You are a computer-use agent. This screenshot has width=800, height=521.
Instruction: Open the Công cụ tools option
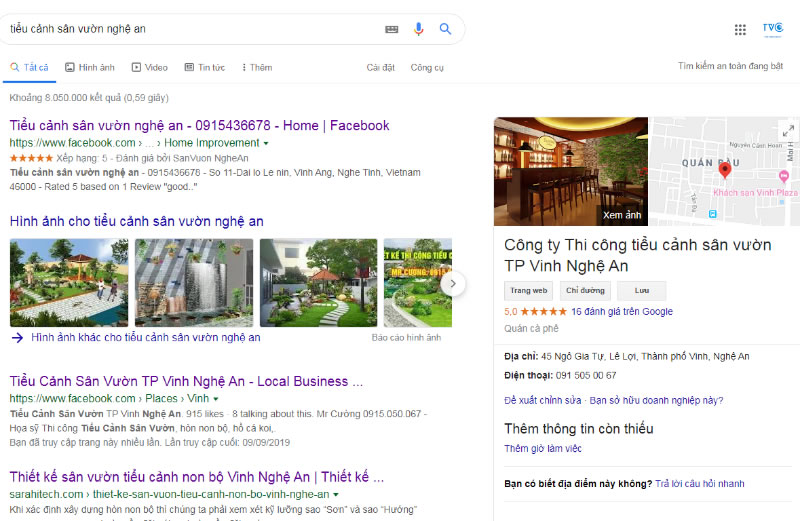click(x=427, y=67)
